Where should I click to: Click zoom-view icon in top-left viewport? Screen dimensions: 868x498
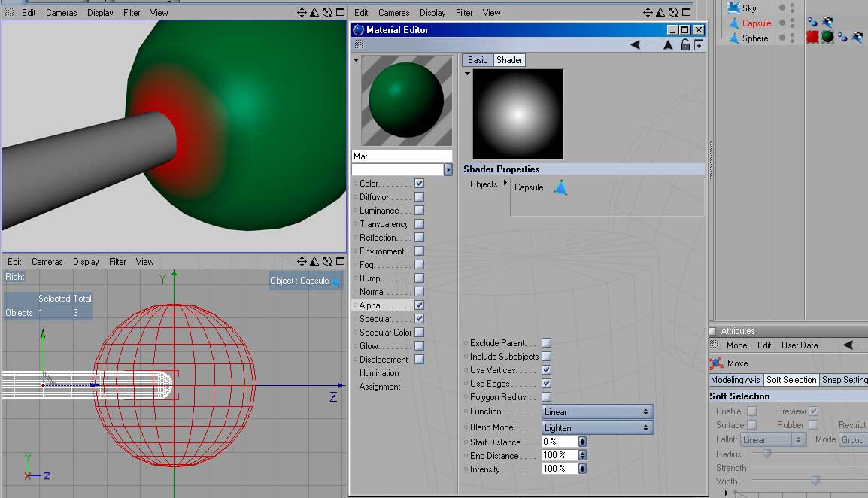click(x=314, y=12)
